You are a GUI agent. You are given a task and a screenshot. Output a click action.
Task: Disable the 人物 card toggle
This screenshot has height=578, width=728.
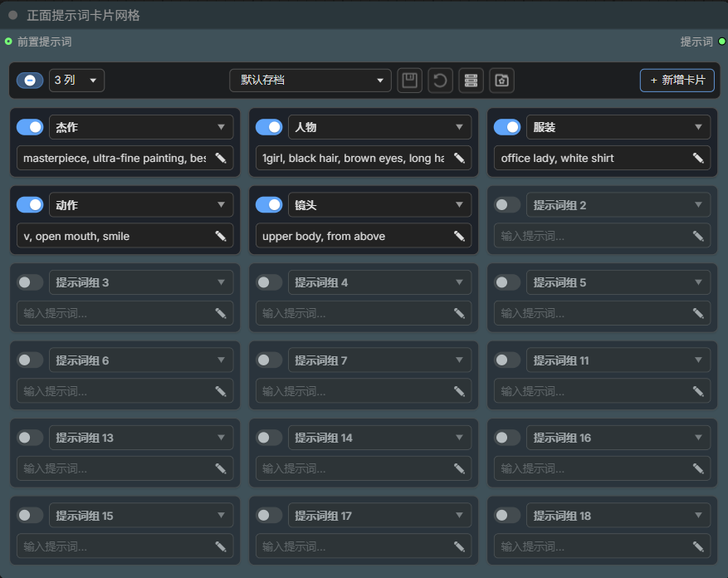[269, 127]
